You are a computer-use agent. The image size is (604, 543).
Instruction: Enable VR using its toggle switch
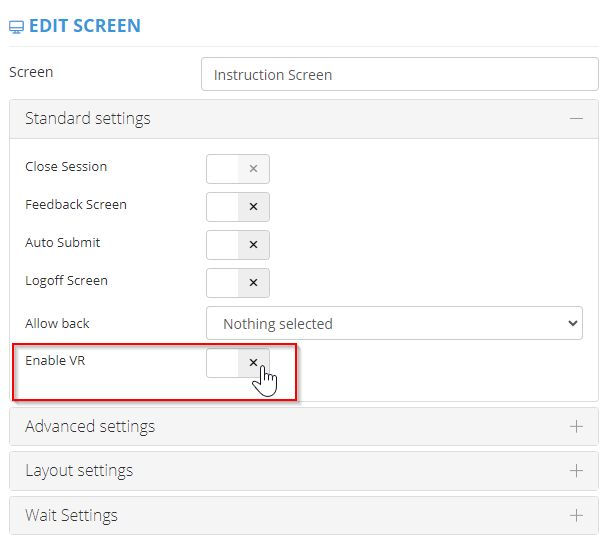click(238, 363)
